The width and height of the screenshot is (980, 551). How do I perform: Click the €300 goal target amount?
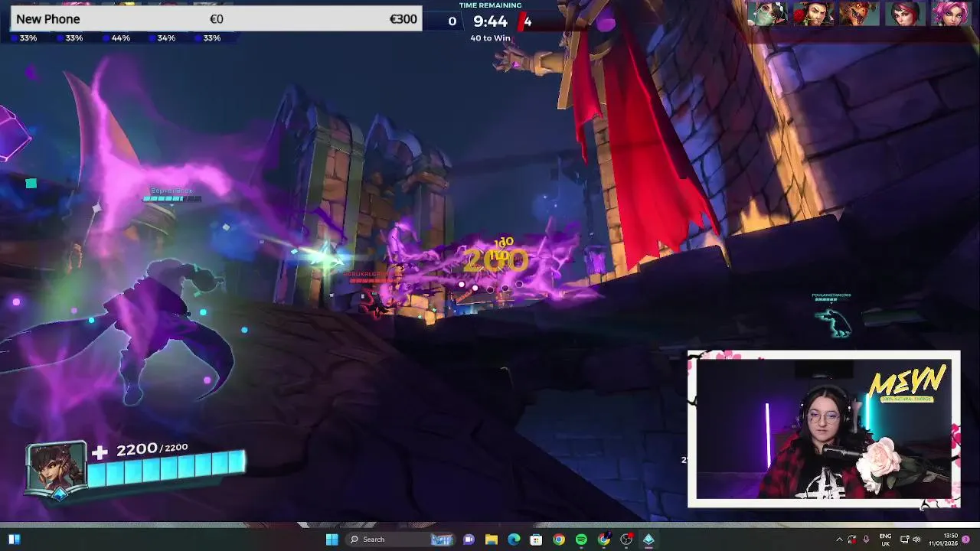[403, 19]
